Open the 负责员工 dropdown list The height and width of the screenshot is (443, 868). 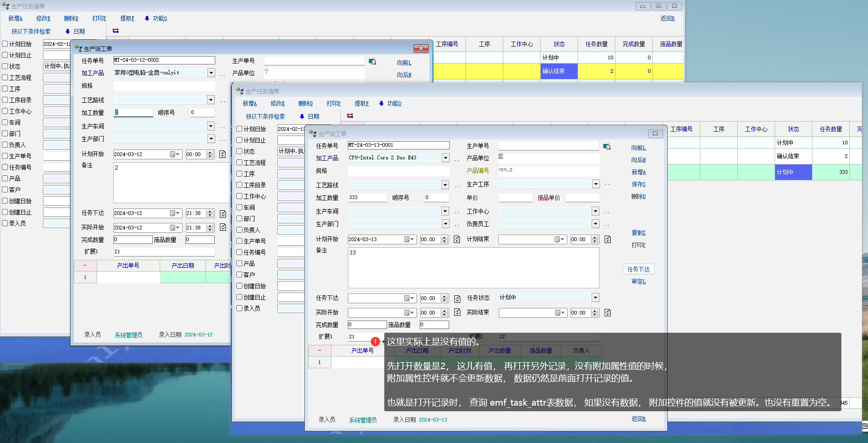point(595,224)
